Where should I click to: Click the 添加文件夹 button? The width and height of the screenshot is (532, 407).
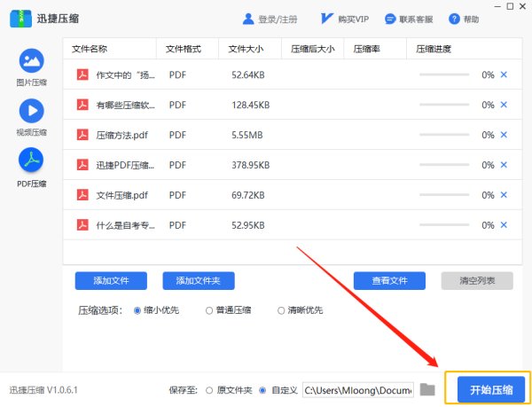coord(199,281)
